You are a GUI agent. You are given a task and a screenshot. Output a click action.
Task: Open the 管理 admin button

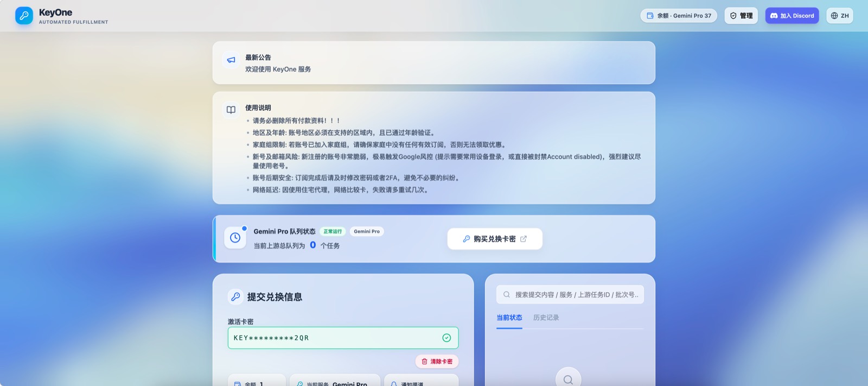tap(741, 16)
